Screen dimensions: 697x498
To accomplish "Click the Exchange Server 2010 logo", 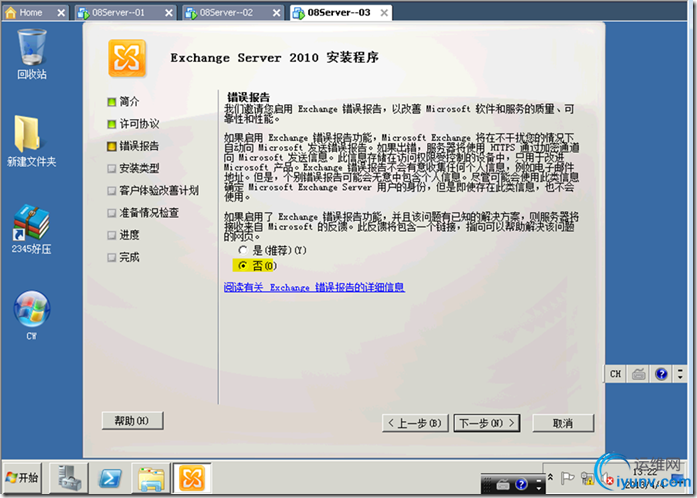I will click(x=127, y=58).
